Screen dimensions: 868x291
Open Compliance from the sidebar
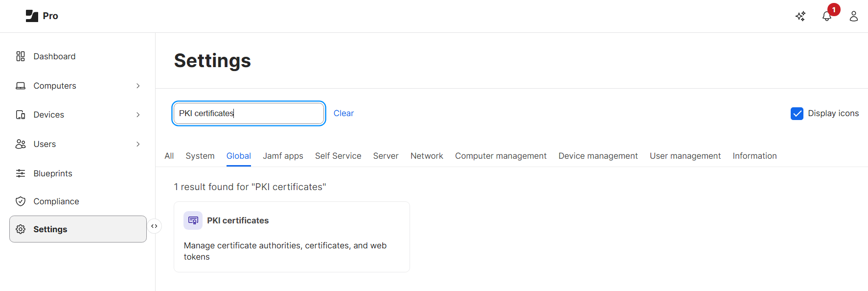tap(56, 201)
